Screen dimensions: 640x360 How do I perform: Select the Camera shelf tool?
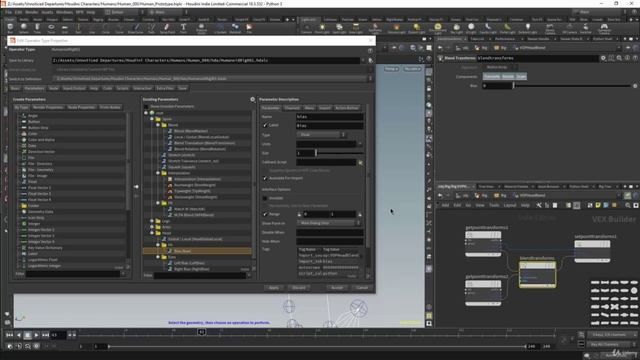pyautogui.click(x=306, y=28)
